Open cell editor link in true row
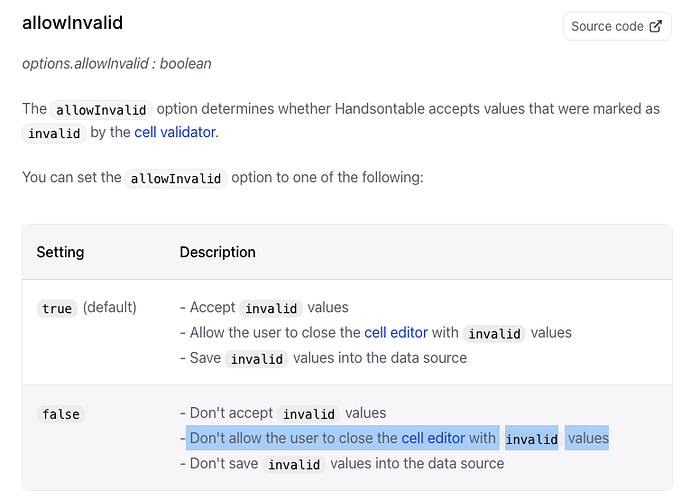The height and width of the screenshot is (499, 690). tap(396, 333)
